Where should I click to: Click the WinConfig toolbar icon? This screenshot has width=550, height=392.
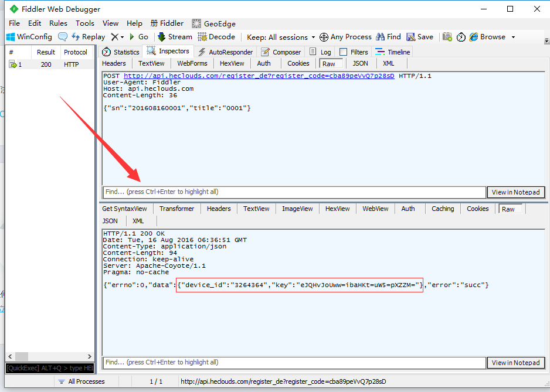pyautogui.click(x=11, y=37)
